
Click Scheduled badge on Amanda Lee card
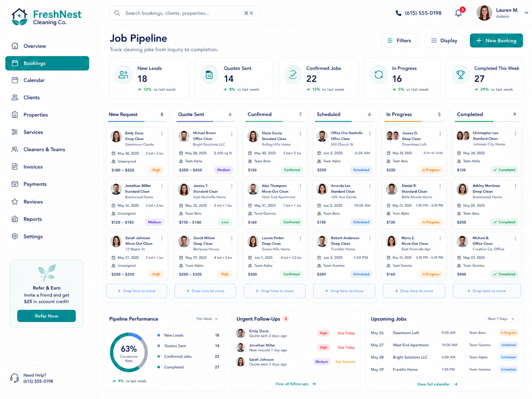point(361,222)
